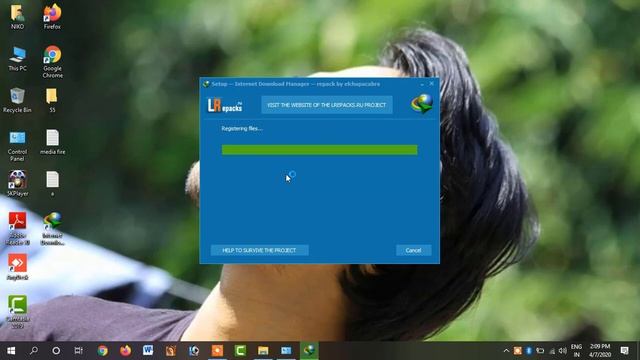Select the Firefox desktop shortcut
The image size is (640, 360).
point(52,17)
